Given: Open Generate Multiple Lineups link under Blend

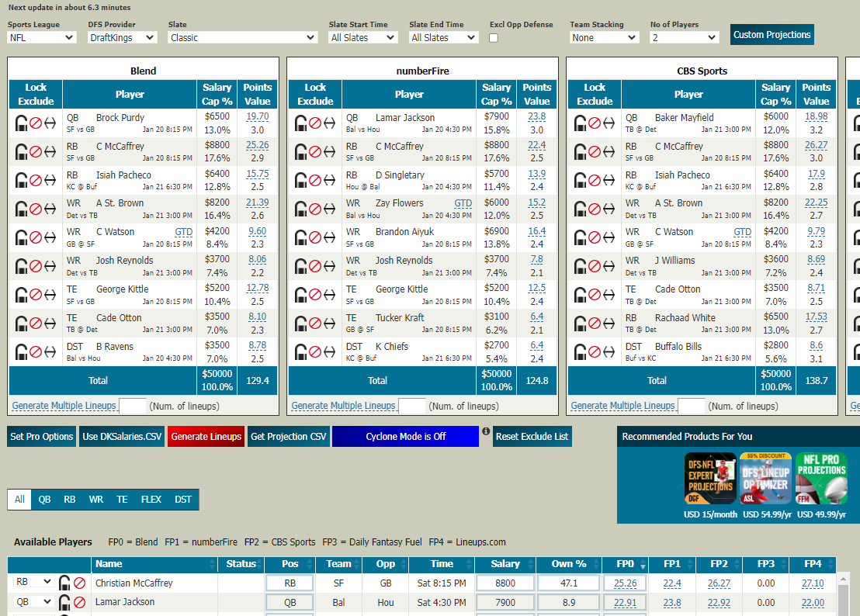Looking at the screenshot, I should click(x=64, y=406).
